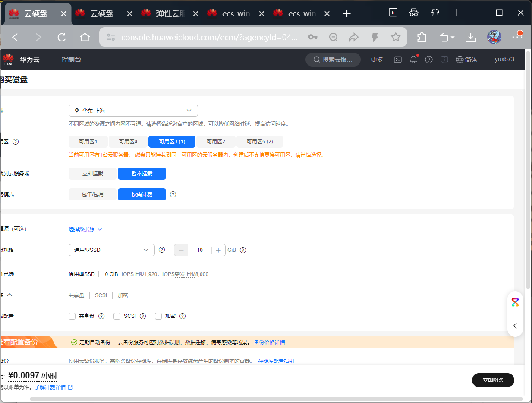
Task: Decrease disk size with minus stepper
Action: coord(181,250)
